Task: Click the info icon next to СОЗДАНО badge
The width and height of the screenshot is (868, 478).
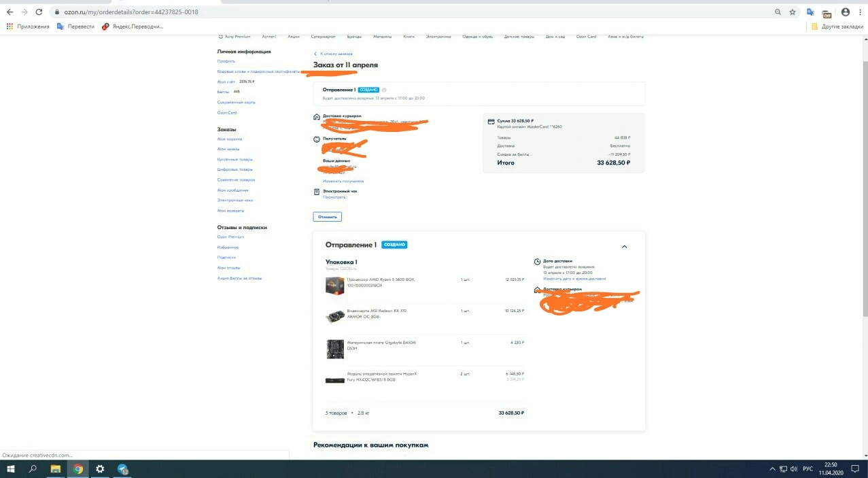Action: coord(384,90)
